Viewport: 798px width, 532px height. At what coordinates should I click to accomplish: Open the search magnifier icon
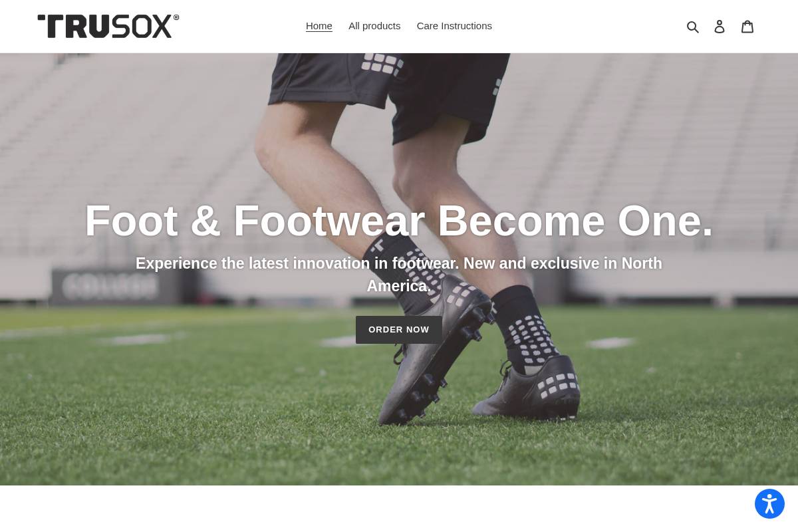click(x=693, y=27)
